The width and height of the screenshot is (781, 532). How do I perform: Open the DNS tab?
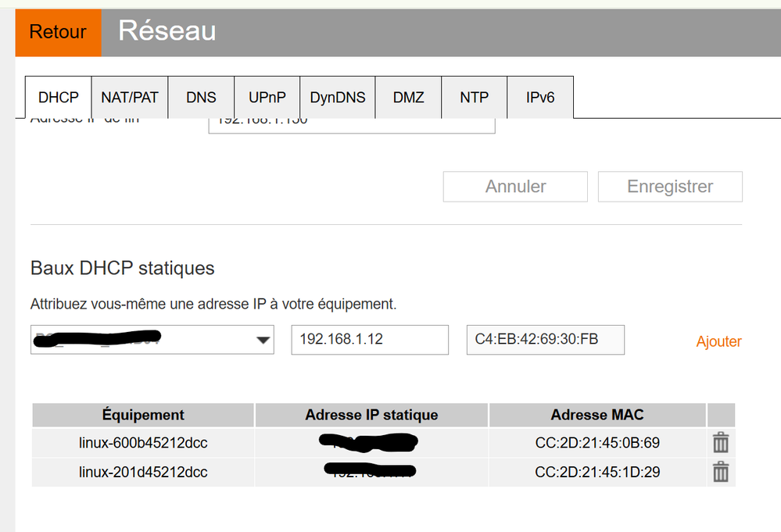[201, 98]
